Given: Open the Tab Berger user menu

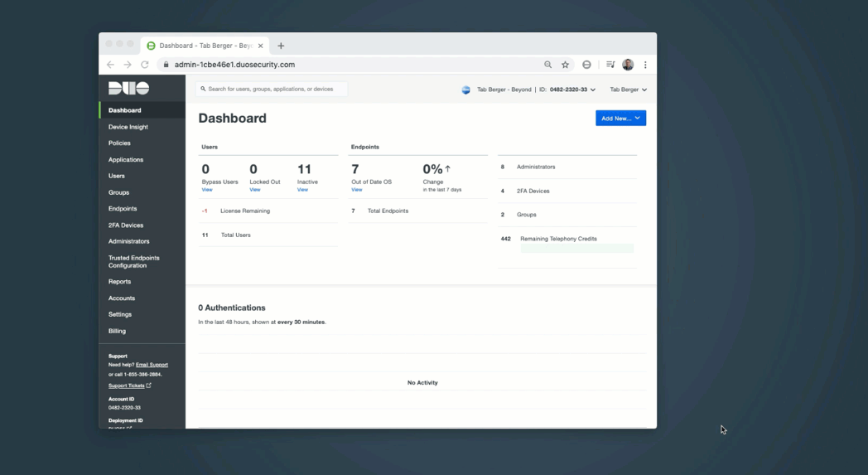Looking at the screenshot, I should [x=629, y=90].
